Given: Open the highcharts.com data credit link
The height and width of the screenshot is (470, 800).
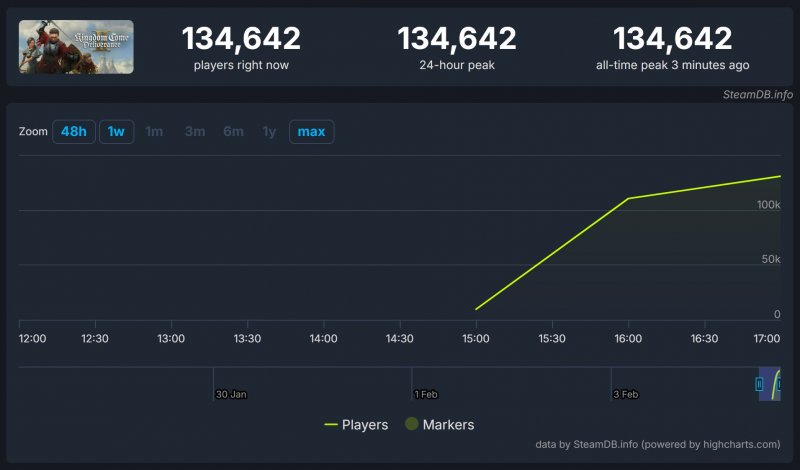Looking at the screenshot, I should (x=734, y=445).
